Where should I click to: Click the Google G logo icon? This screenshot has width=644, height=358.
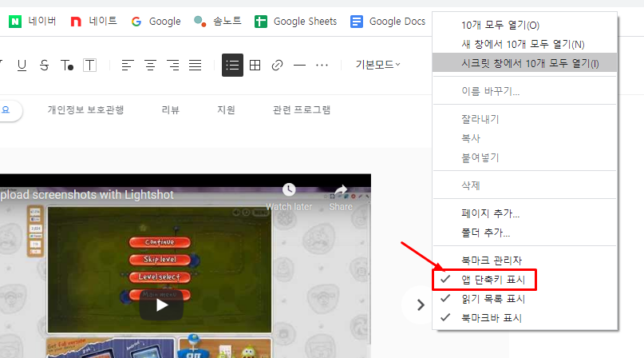[136, 22]
